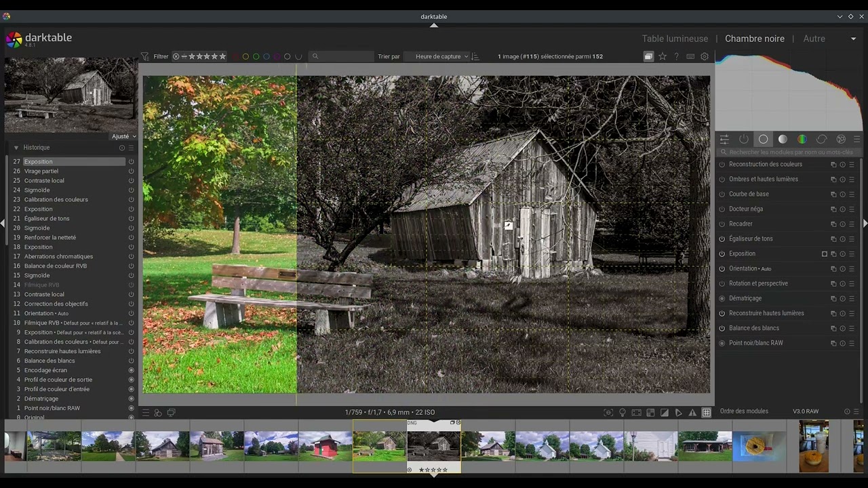Select the tone modules group

(x=783, y=139)
